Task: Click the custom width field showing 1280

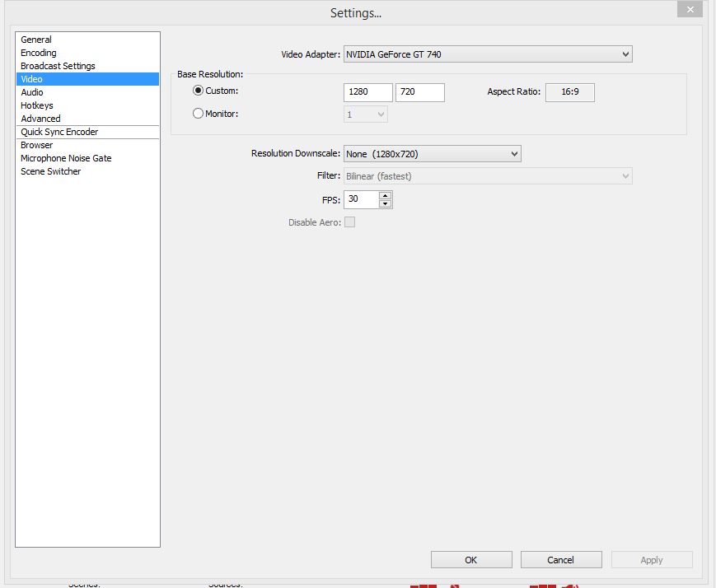Action: (x=367, y=92)
